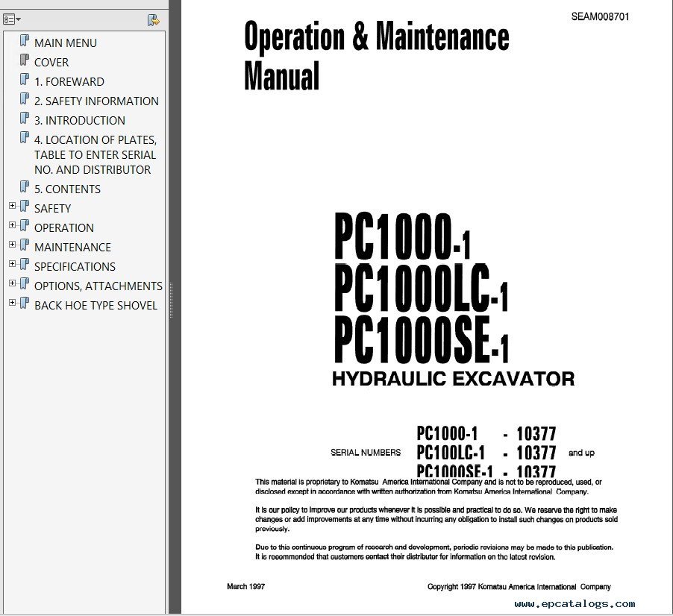673x616 pixels.
Task: Click bookmark icon beside 4. LOCATION OF PLATES
Action: coord(25,138)
